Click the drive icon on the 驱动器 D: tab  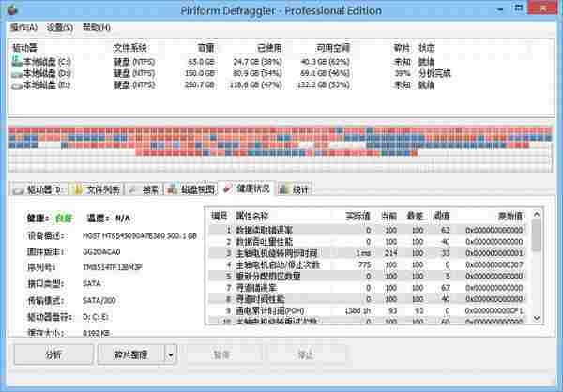coord(19,190)
